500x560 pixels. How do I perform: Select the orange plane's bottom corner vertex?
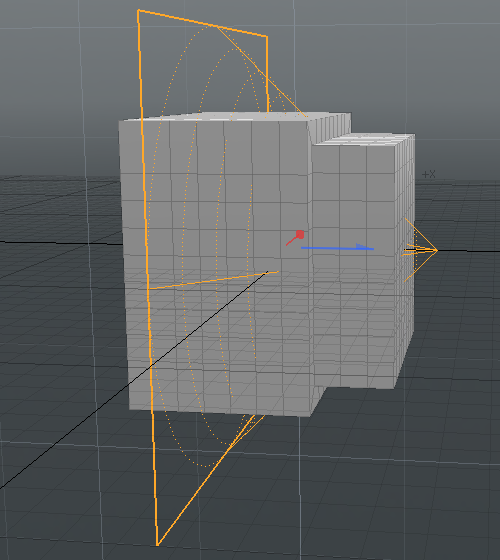(158, 544)
